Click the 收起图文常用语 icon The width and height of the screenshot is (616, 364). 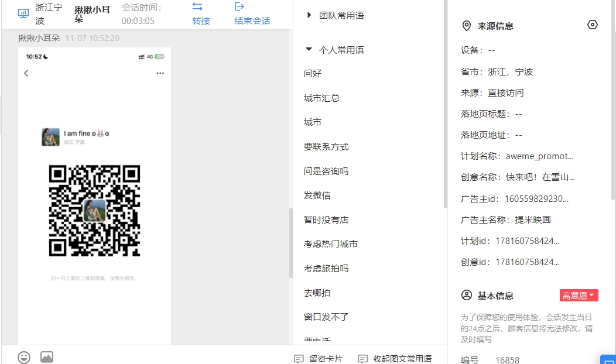tap(362, 359)
